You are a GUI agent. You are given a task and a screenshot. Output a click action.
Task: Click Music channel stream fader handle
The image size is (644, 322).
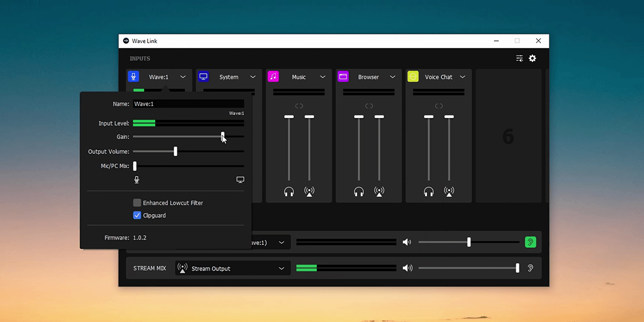[x=310, y=117]
